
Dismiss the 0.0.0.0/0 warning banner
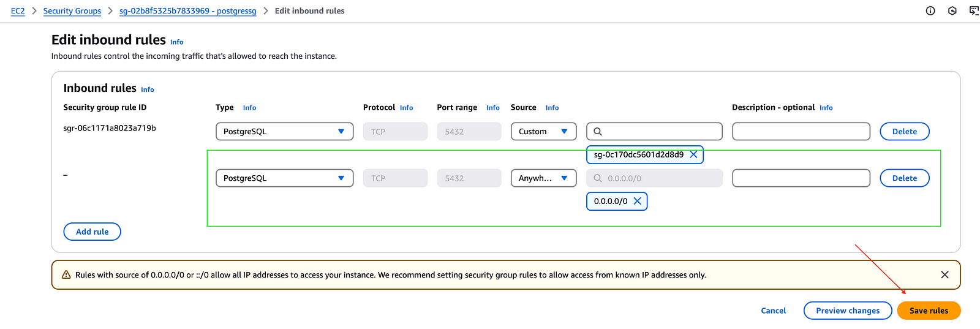click(x=944, y=275)
